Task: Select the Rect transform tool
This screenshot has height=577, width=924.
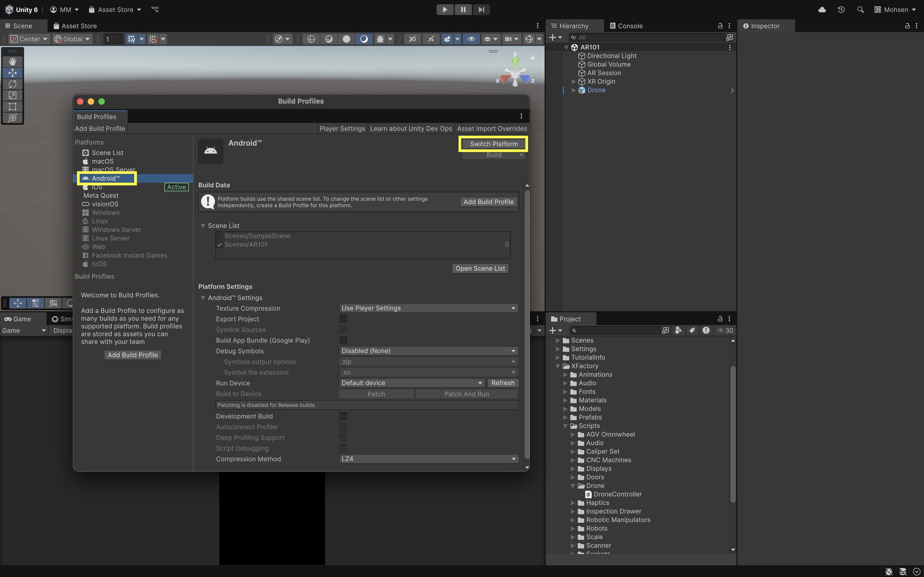Action: (x=12, y=107)
